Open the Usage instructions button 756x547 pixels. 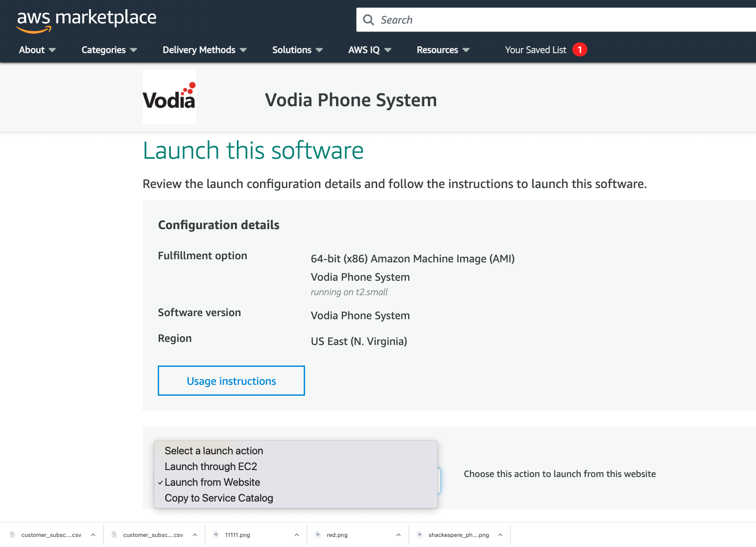coord(231,381)
